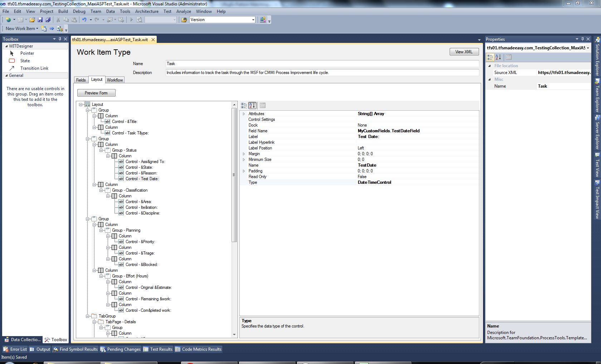
Task: Open the Code Metrics Results tab
Action: pos(199,349)
